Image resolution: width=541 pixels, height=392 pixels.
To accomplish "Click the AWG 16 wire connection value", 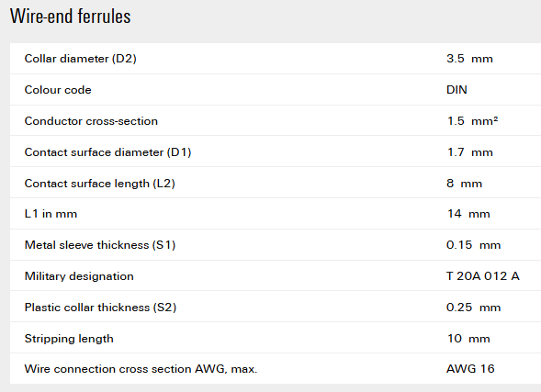I will (x=470, y=369).
